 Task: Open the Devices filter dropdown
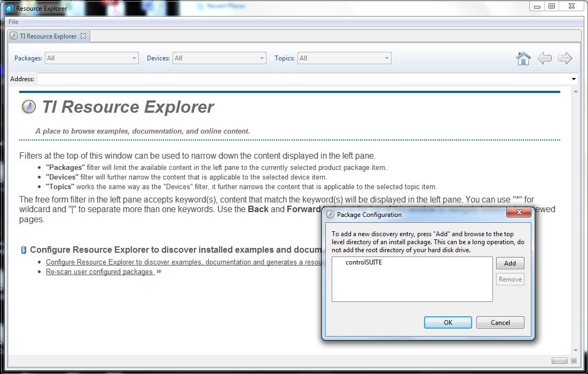tap(219, 58)
